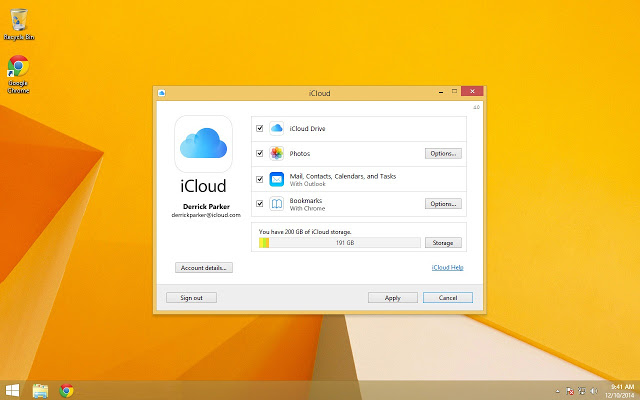Open Bookmarks Options button
640x400 pixels.
coord(443,204)
